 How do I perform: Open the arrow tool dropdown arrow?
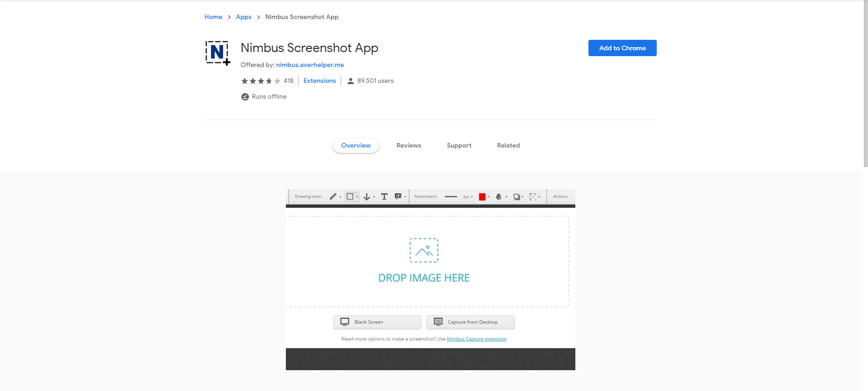(x=374, y=197)
